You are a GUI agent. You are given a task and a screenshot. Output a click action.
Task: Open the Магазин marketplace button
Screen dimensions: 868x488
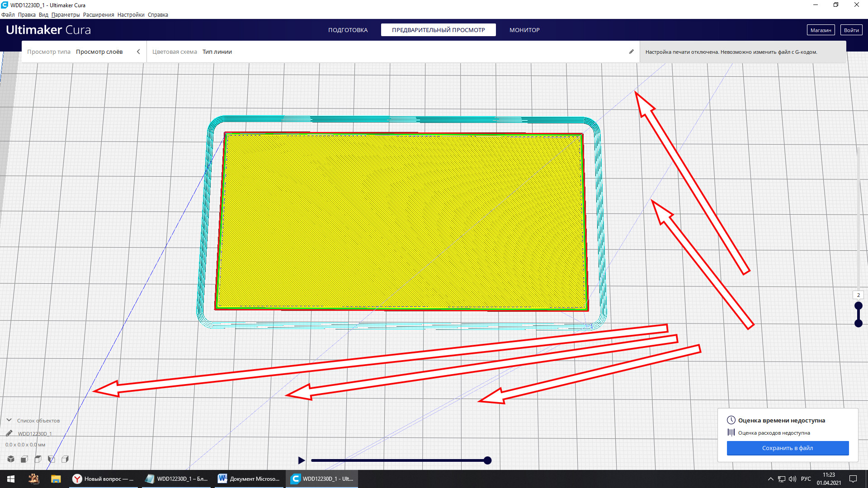tap(821, 30)
